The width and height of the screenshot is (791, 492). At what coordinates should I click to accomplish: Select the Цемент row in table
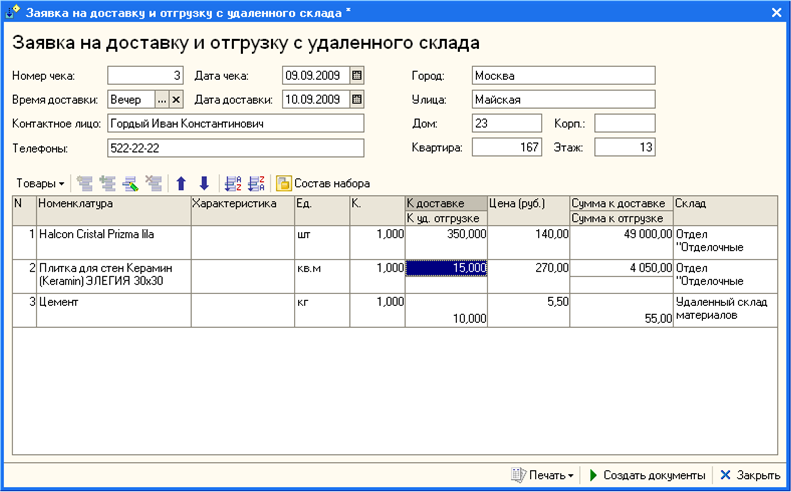[394, 310]
